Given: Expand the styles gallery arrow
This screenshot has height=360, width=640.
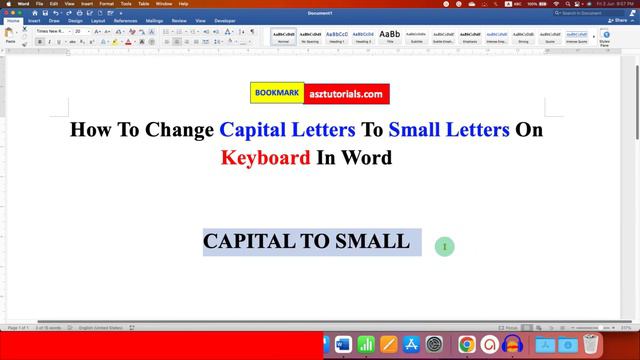Looking at the screenshot, I should (594, 37).
